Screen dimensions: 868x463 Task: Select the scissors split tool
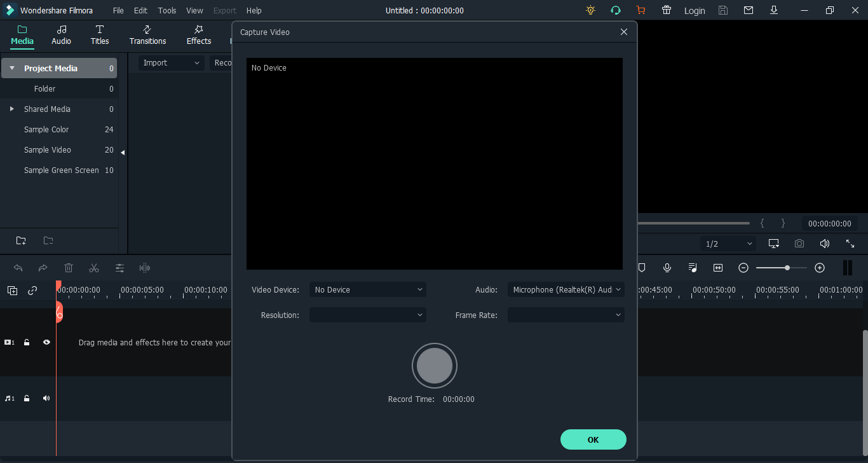pos(94,268)
